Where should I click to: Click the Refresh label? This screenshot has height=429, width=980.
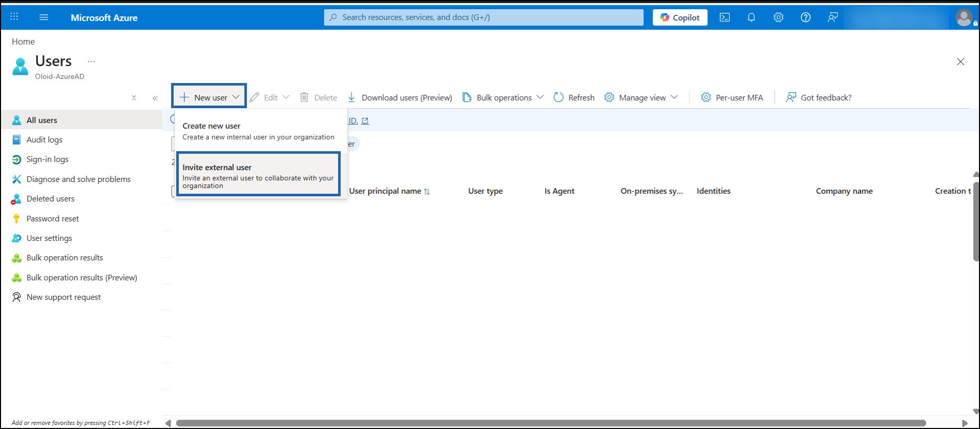[x=581, y=97]
